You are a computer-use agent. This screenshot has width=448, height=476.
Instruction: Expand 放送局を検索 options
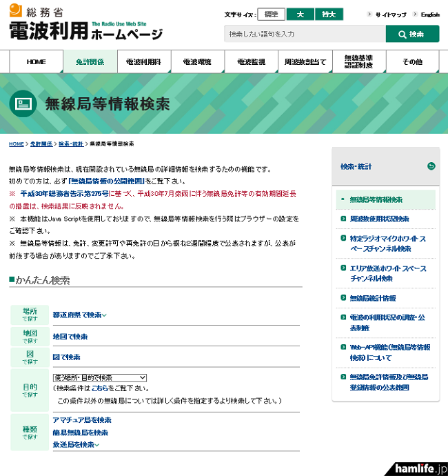click(77, 445)
